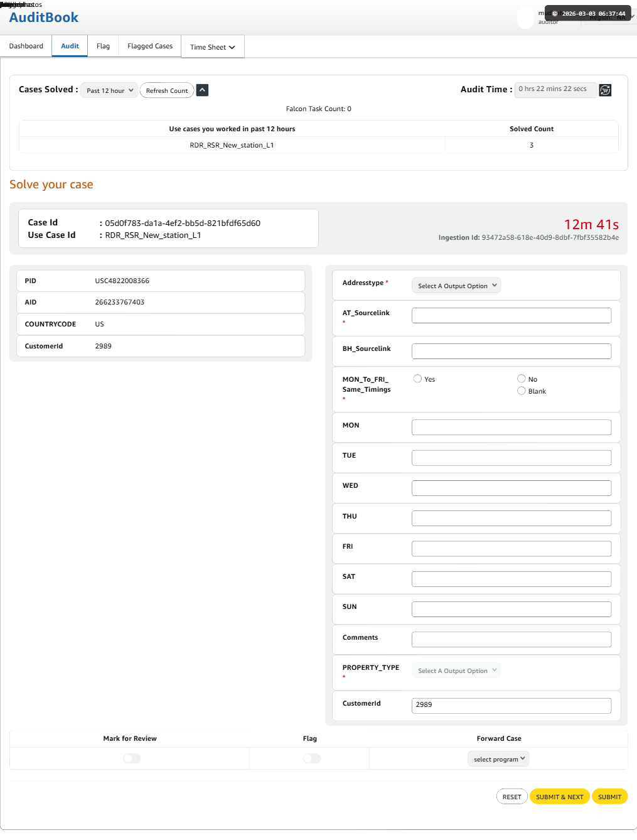Click the Audit Time readout field
The width and height of the screenshot is (637, 840).
tap(555, 90)
